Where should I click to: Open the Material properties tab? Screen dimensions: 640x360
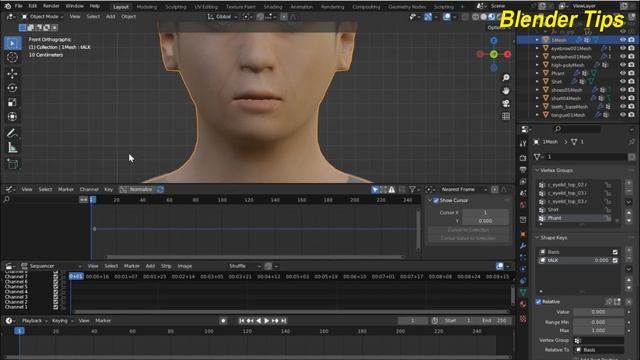[523, 304]
